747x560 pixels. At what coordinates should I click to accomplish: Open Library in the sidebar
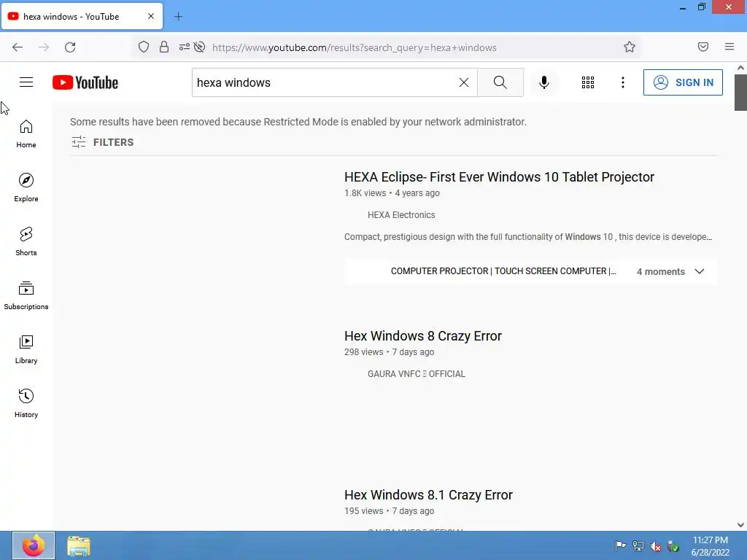(26, 349)
